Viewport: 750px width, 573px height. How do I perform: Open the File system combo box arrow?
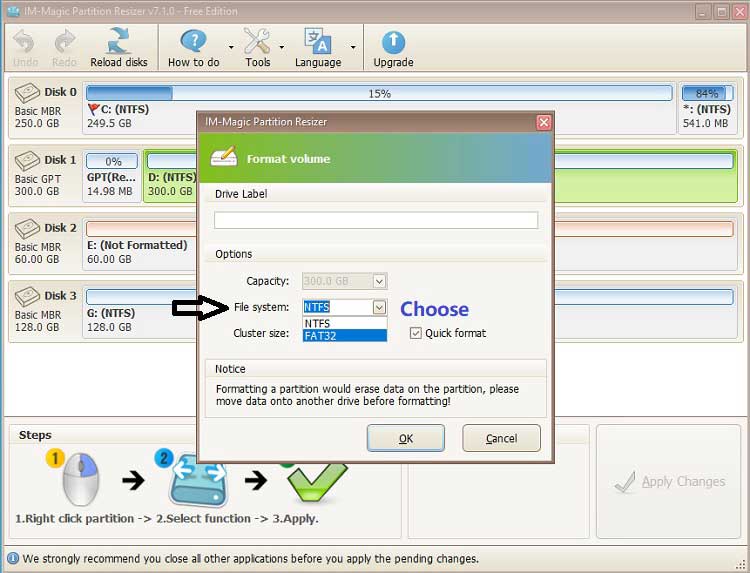[379, 307]
